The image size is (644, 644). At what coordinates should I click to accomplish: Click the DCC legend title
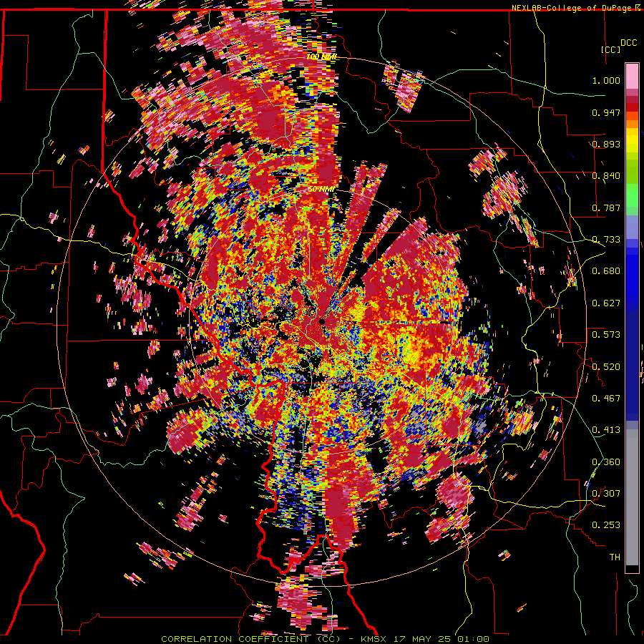pyautogui.click(x=628, y=43)
